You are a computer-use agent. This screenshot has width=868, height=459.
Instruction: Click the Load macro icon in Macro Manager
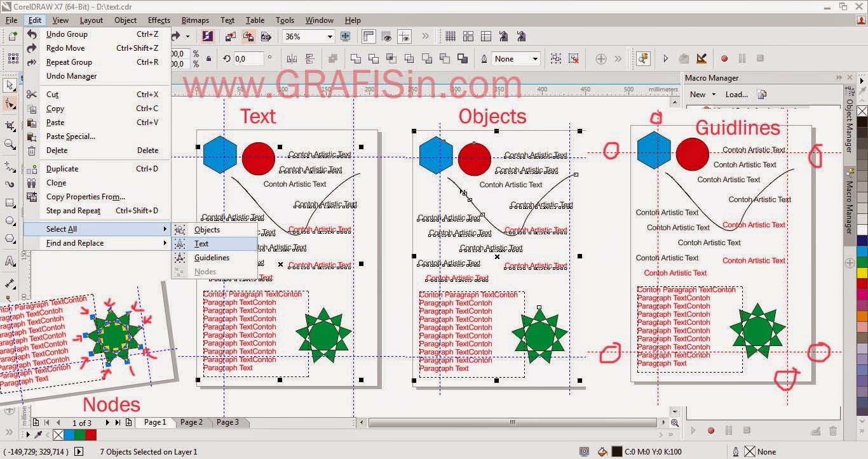[762, 95]
